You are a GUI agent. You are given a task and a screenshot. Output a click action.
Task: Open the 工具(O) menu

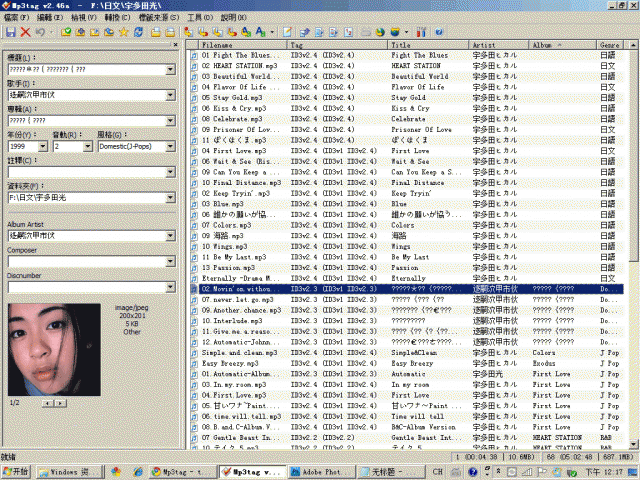click(200, 18)
